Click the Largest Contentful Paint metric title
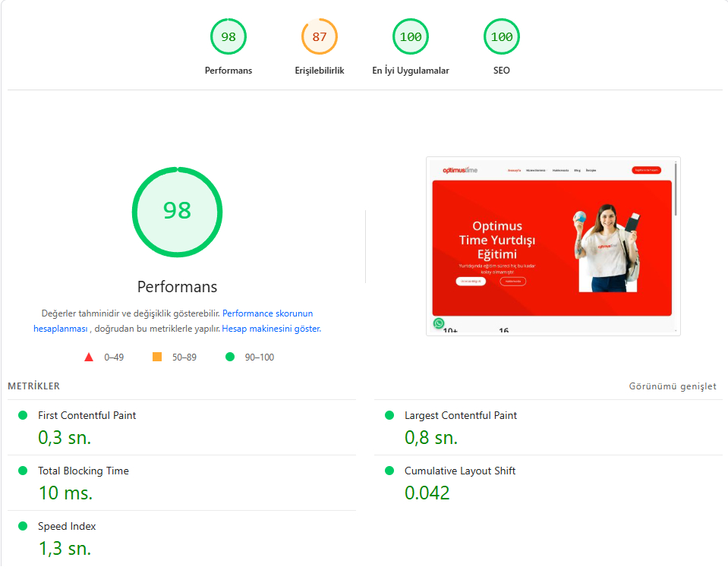728x570 pixels. (461, 415)
